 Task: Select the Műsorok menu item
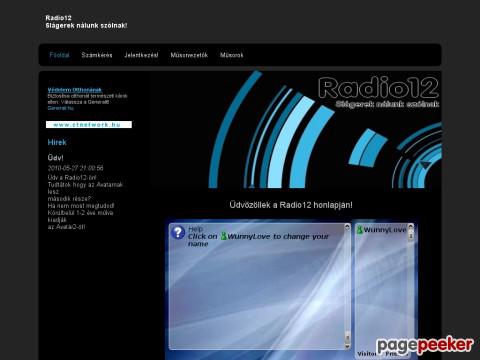coord(232,55)
